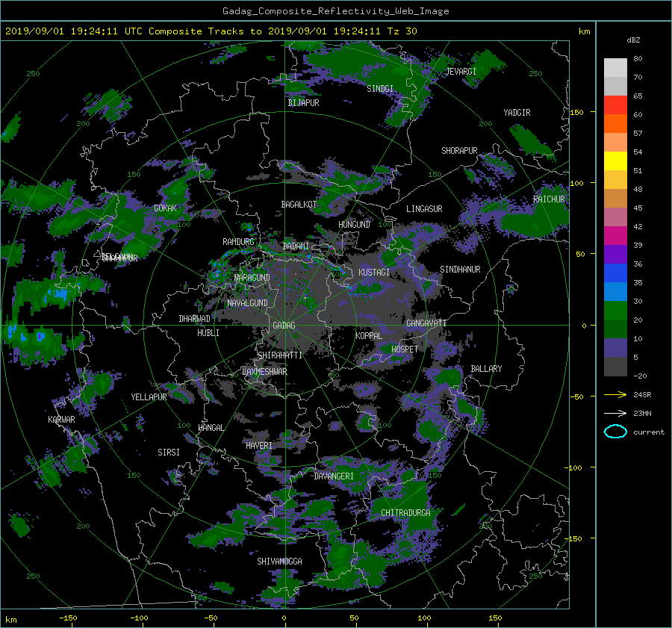Click the HANGAL city label
The width and height of the screenshot is (672, 628).
[211, 428]
